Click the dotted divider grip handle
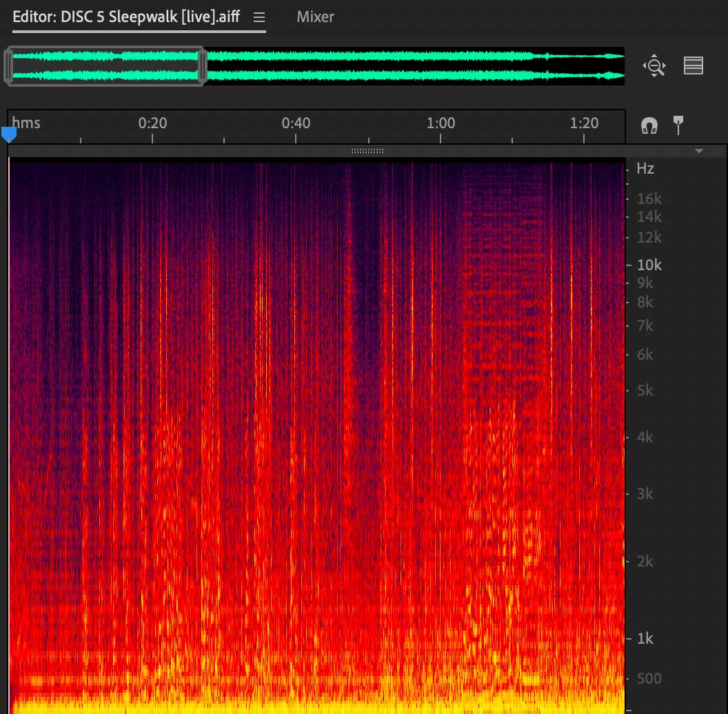 click(x=367, y=151)
